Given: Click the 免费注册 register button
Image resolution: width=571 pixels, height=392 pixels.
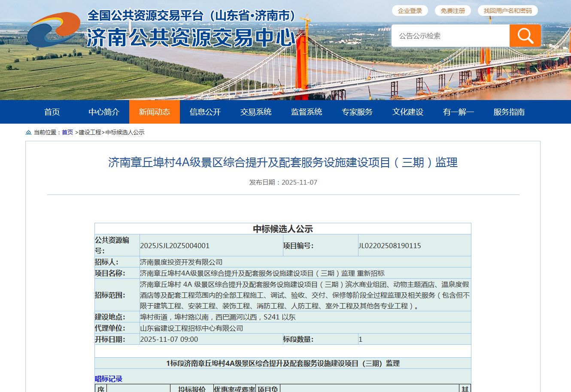Looking at the screenshot, I should (x=453, y=11).
